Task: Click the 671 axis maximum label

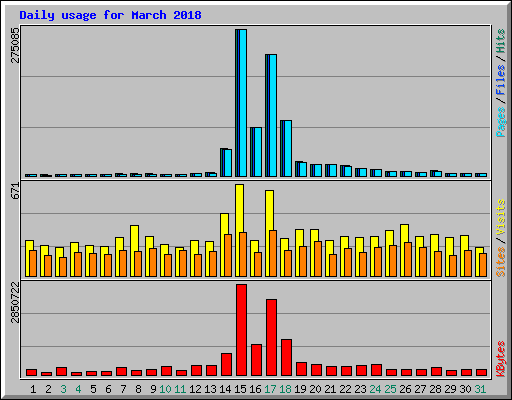Action: click(x=15, y=191)
